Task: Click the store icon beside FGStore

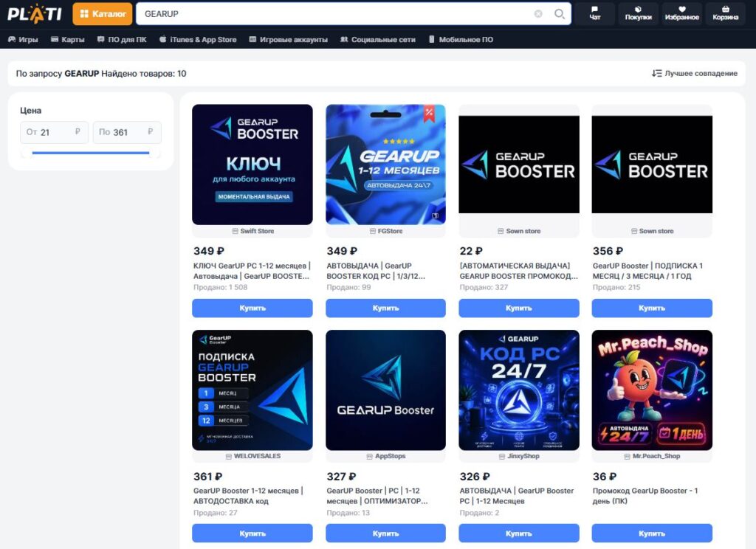Action: pos(373,232)
